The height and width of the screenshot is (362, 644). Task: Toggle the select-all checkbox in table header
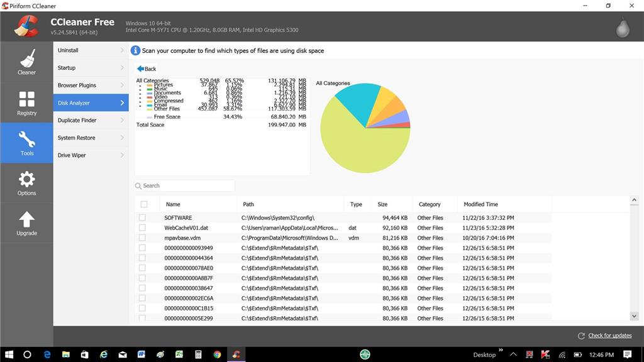click(x=144, y=204)
